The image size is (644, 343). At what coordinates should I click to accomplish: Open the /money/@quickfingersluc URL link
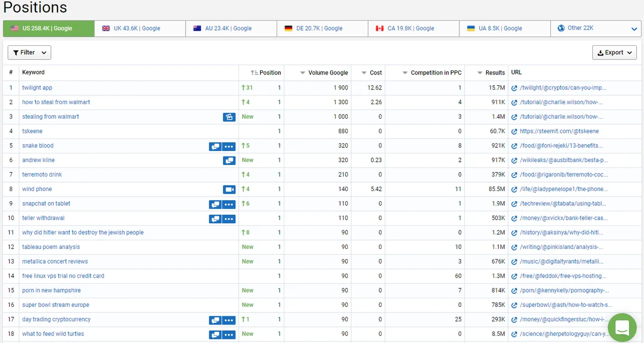click(x=563, y=319)
